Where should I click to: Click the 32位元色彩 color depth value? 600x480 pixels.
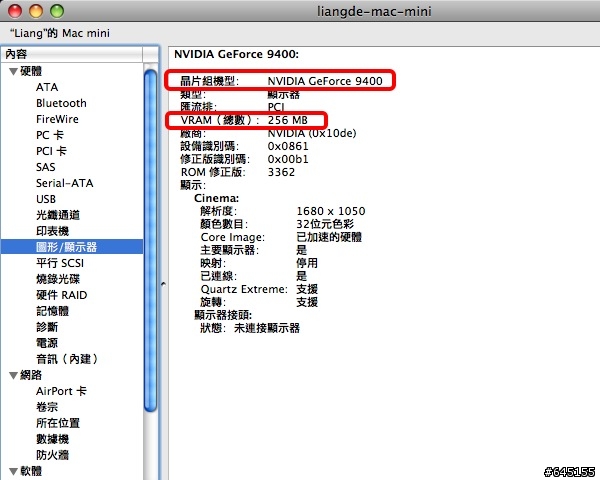325,224
